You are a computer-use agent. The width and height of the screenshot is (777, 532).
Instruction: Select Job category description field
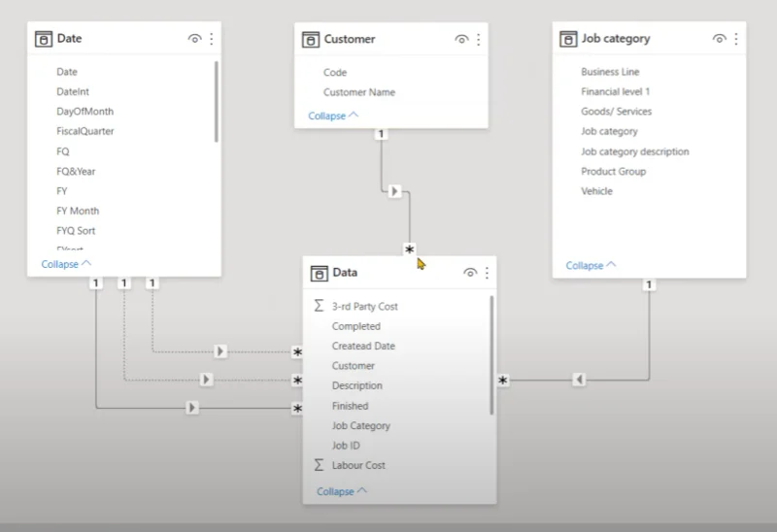635,151
